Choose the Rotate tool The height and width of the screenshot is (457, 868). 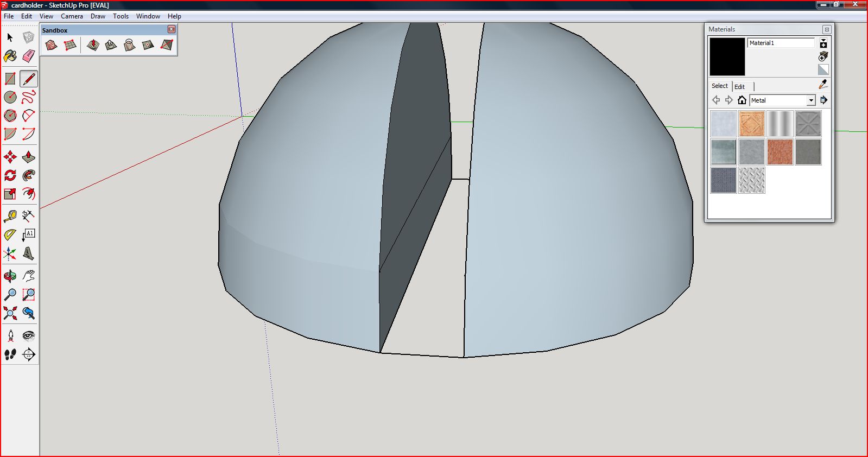(x=10, y=175)
